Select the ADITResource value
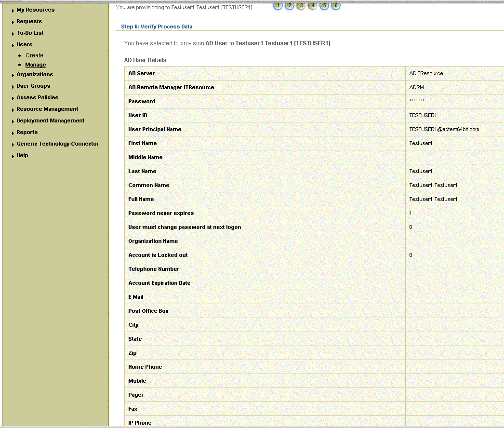Image resolution: width=504 pixels, height=428 pixels. click(x=426, y=73)
